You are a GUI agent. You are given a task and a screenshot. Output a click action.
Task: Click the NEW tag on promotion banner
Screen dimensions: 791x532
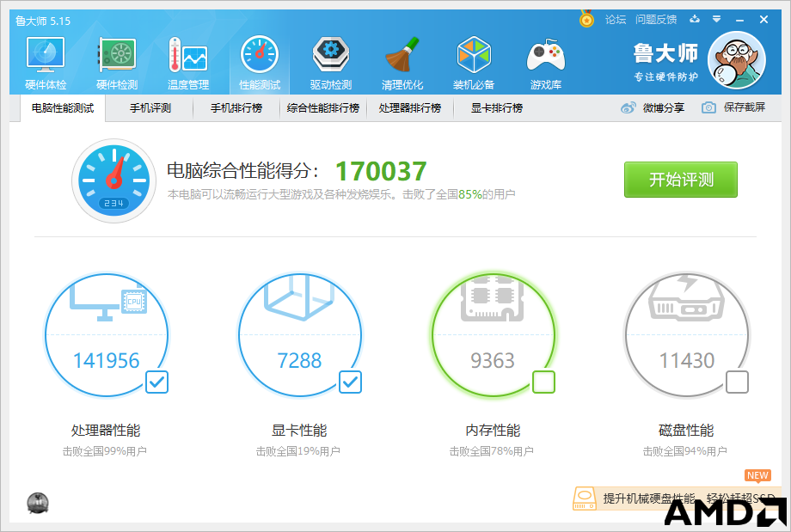757,475
